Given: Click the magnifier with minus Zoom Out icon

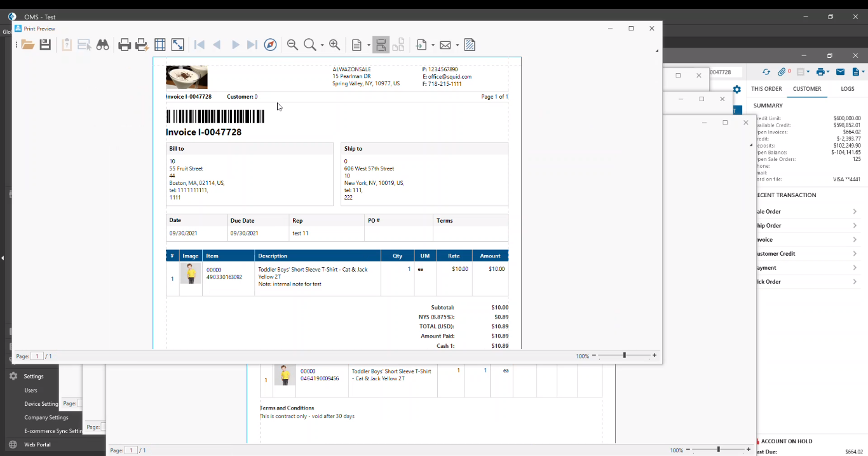Looking at the screenshot, I should point(292,45).
